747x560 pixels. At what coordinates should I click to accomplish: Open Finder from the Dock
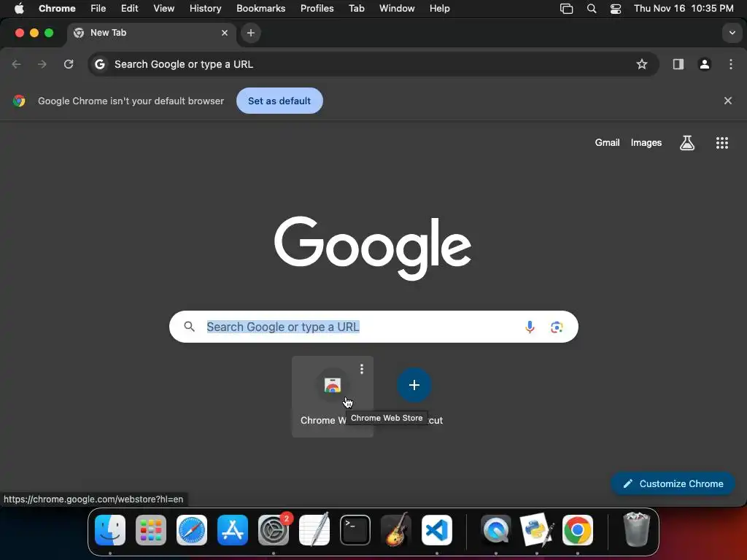click(x=110, y=530)
